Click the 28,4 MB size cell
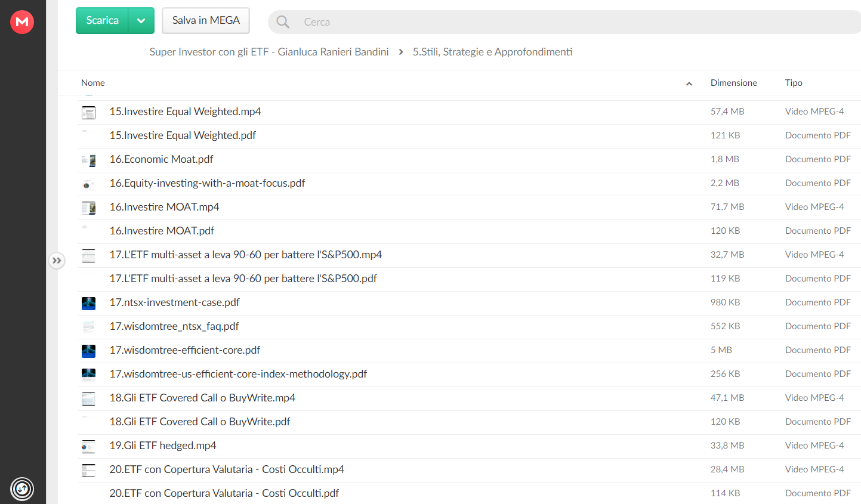Screen dimensions: 861x504 coord(727,469)
